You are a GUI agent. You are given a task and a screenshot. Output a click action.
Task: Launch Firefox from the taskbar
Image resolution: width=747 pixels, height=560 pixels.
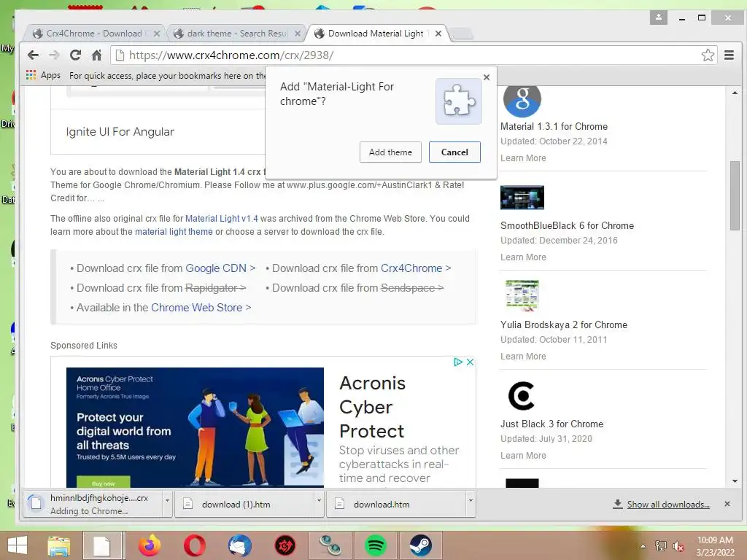(150, 545)
